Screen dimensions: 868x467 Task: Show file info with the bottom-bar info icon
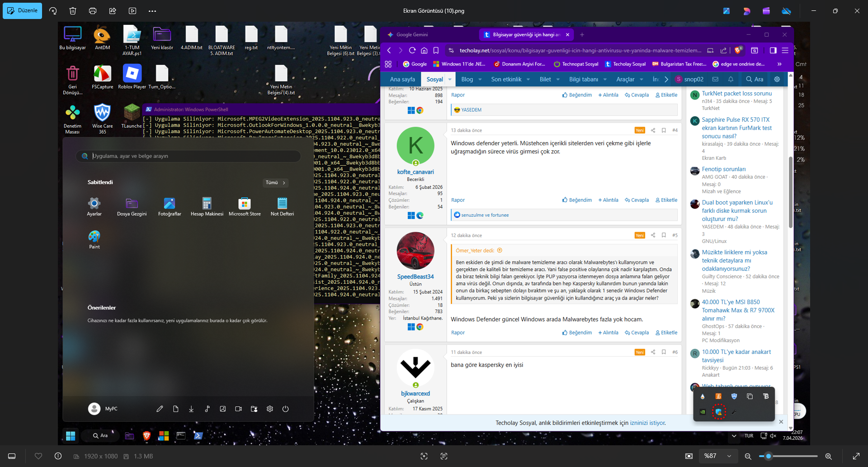[58, 456]
